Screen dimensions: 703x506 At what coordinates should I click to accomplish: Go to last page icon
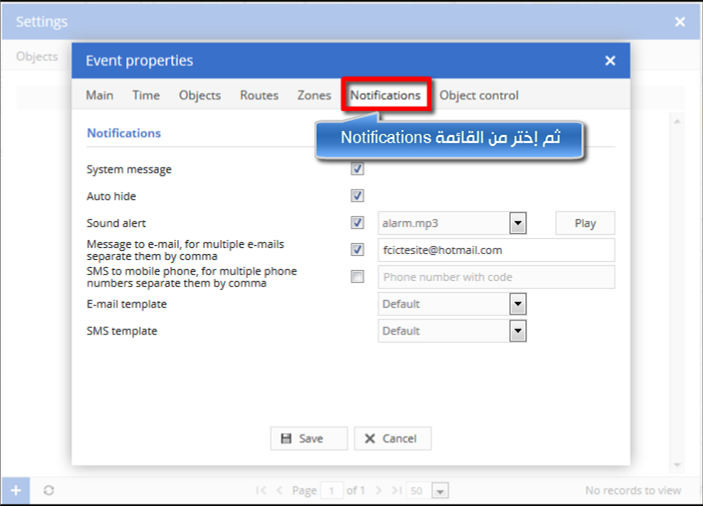pos(396,490)
